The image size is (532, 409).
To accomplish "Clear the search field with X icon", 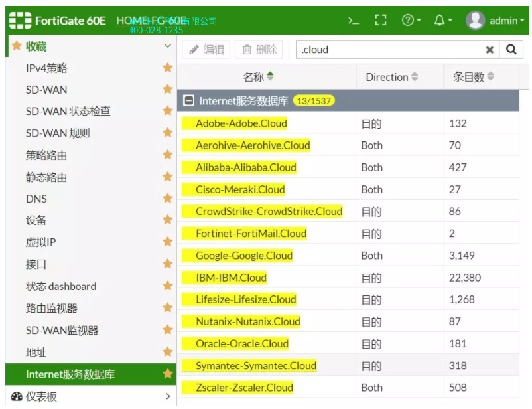I will click(490, 50).
